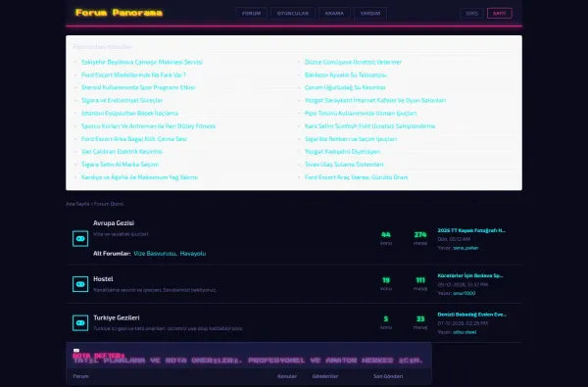Click the KAYIT register button
Viewport: 588px width, 387px height.
[500, 13]
